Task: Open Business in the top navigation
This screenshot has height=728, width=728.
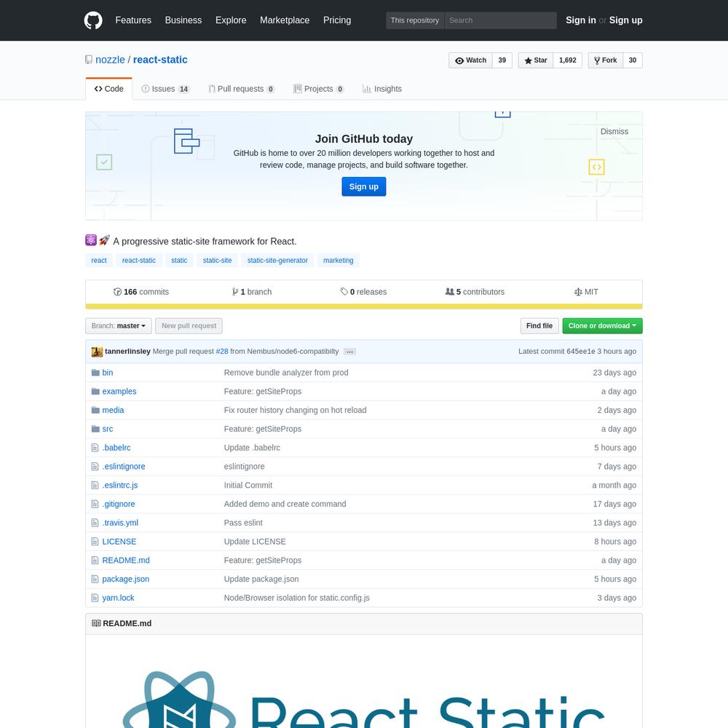Action: coord(183,20)
